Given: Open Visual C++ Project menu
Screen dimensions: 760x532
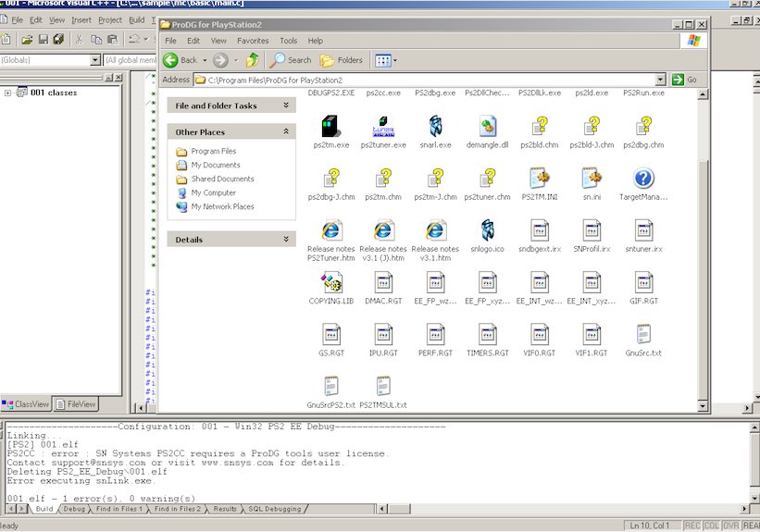Looking at the screenshot, I should click(110, 19).
